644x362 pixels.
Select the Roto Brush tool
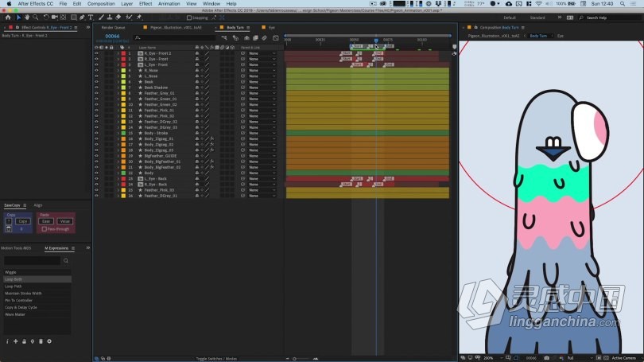[x=129, y=18]
